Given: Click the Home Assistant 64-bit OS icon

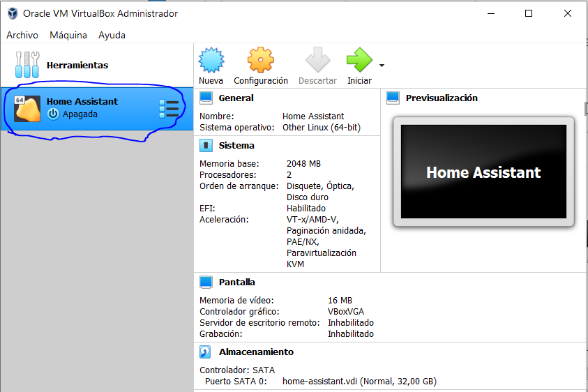Looking at the screenshot, I should [x=27, y=109].
